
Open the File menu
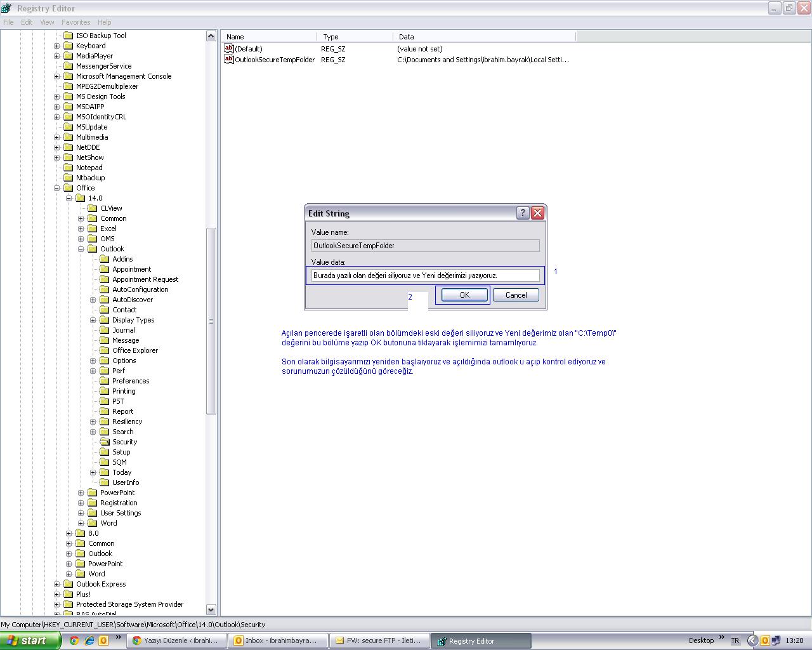coord(8,22)
